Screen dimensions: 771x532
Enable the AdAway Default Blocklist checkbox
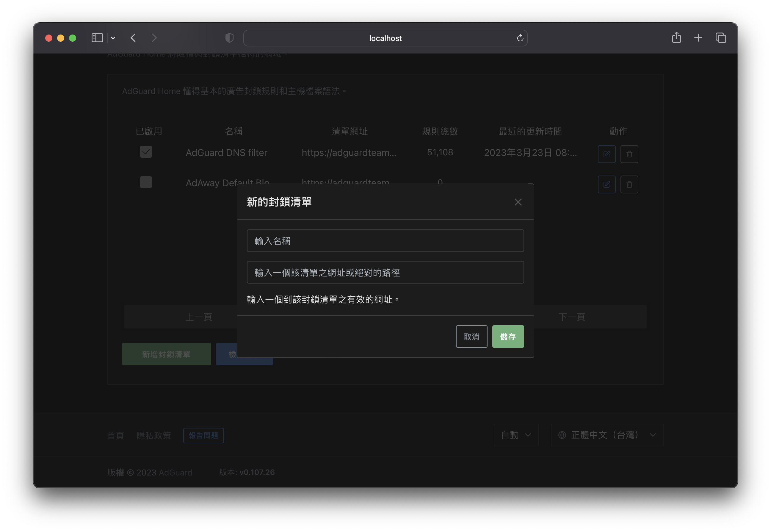(146, 182)
